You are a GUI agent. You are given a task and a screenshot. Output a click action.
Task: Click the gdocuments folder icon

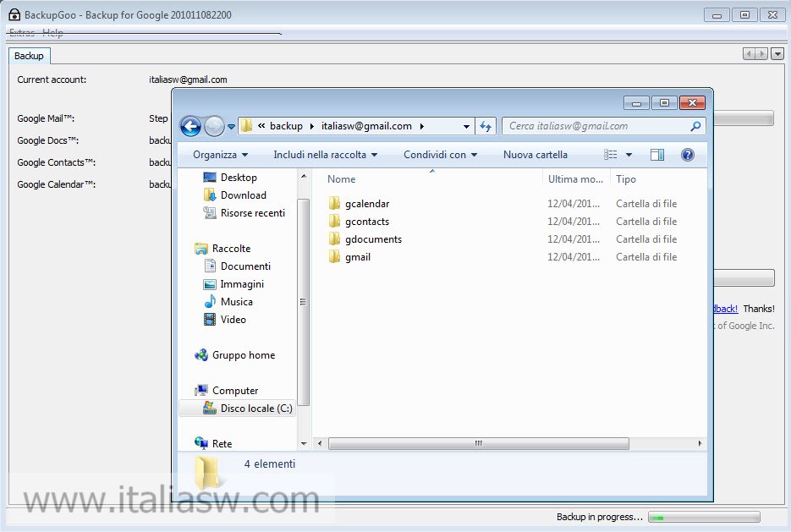coord(334,239)
